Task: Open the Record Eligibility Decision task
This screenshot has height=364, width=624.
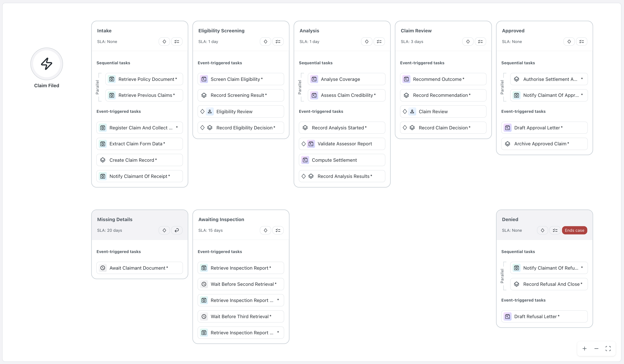Action: (241, 128)
